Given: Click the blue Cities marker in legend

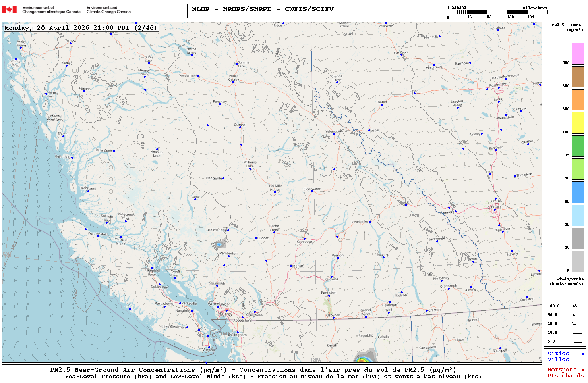Looking at the screenshot, I should pyautogui.click(x=582, y=354).
